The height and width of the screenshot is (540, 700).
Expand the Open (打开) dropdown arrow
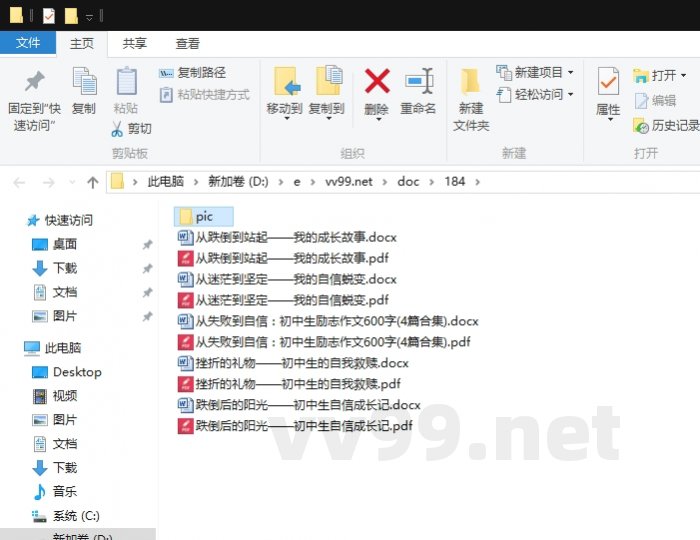[683, 75]
